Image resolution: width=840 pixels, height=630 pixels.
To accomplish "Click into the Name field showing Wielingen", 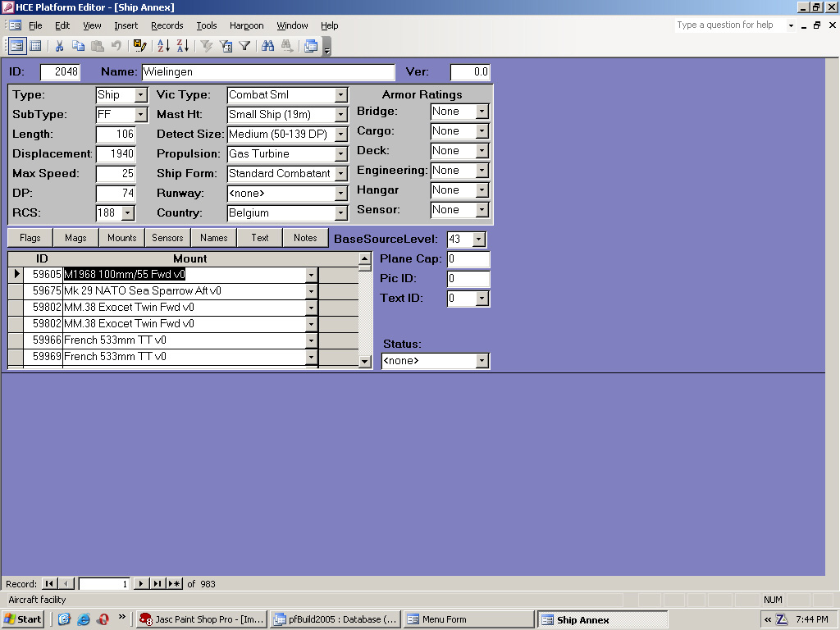I will point(267,72).
